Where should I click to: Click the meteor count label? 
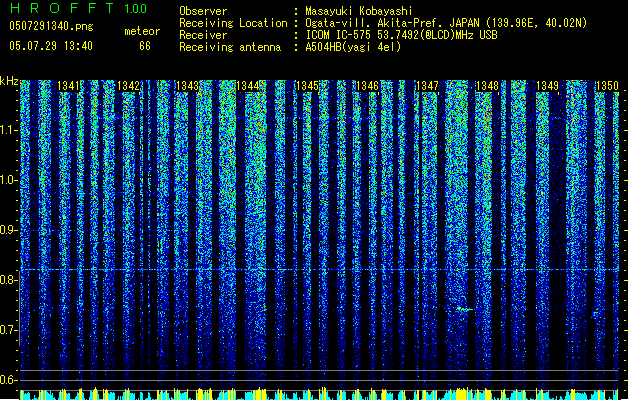coord(142,31)
